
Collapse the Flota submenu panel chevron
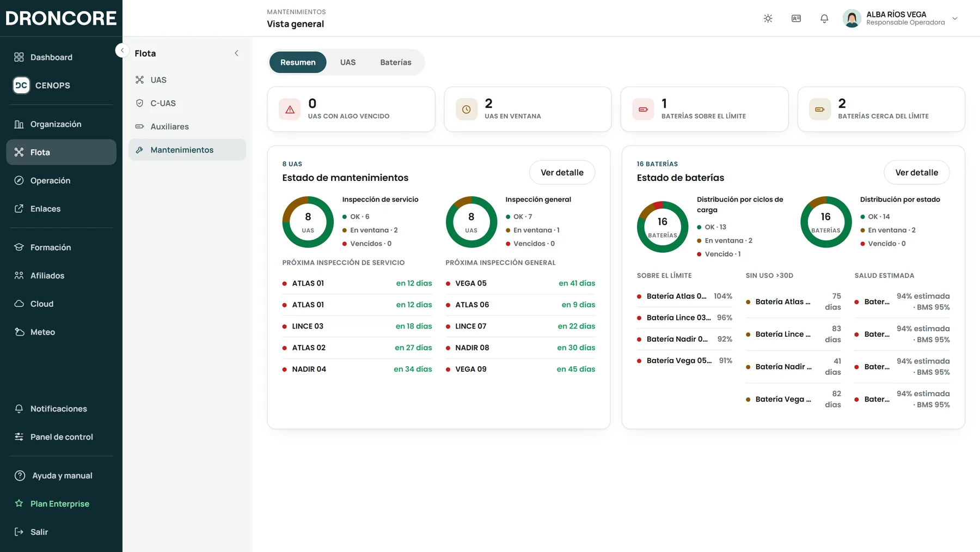tap(236, 53)
